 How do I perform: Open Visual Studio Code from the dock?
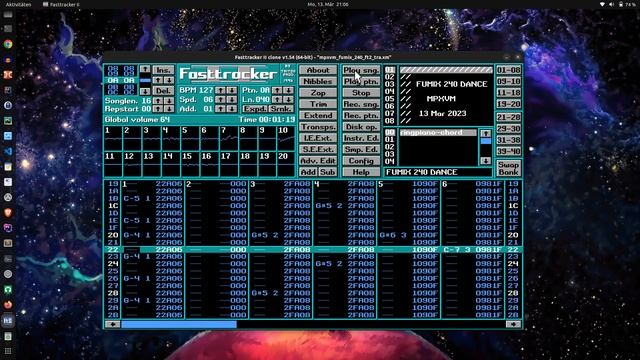8,151
